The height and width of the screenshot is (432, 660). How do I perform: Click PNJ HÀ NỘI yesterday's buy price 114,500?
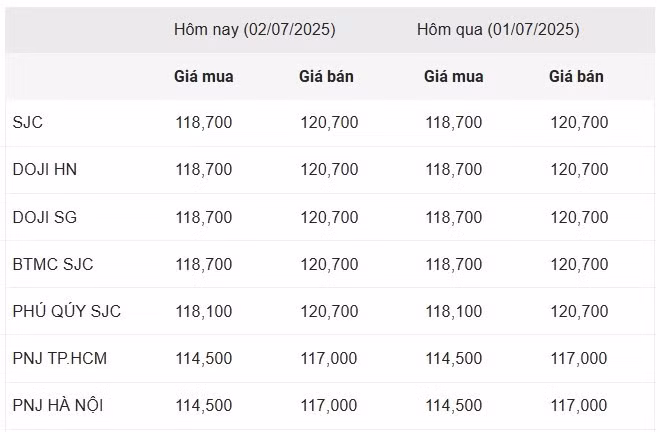[453, 405]
